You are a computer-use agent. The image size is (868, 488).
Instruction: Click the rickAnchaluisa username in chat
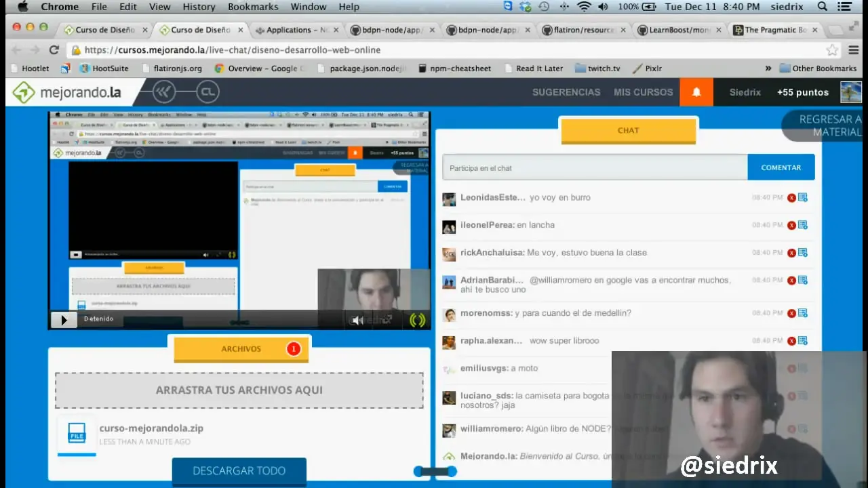pos(492,253)
